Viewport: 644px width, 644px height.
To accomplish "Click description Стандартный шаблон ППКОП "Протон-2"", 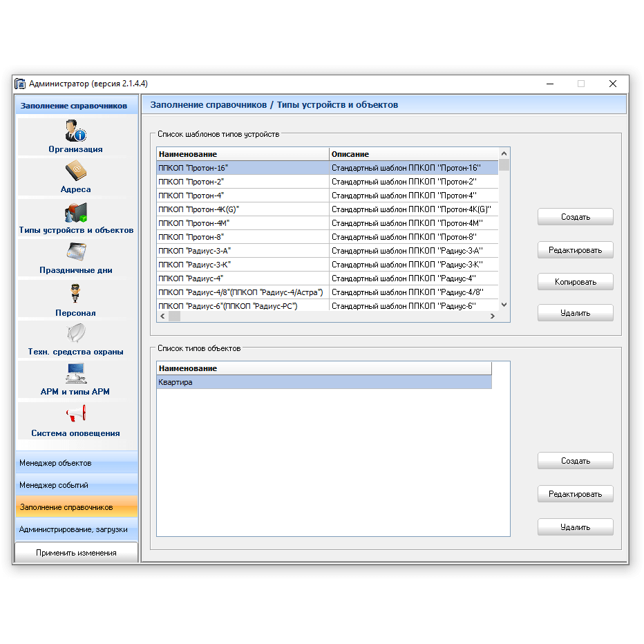I will [x=404, y=182].
